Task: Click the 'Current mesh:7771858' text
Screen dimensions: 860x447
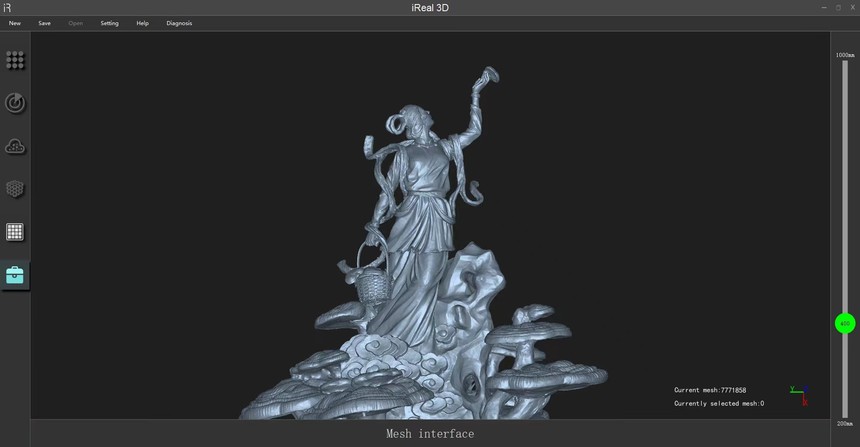Action: point(710,390)
